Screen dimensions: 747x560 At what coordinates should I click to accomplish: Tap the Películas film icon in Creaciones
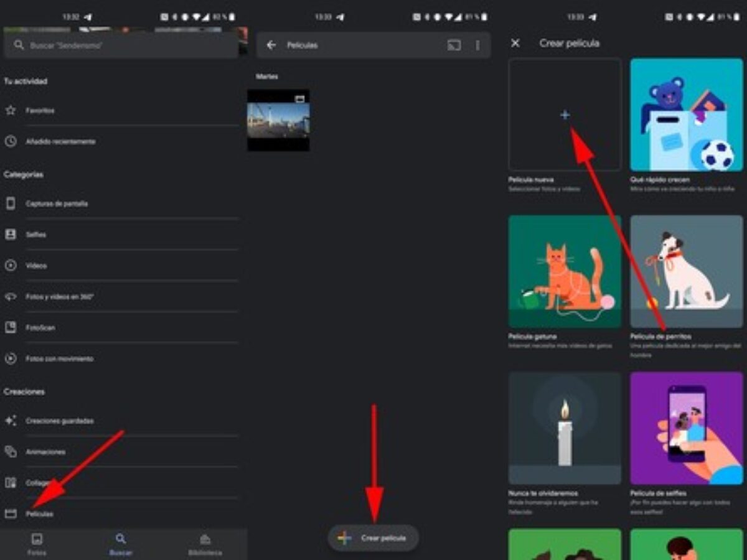(11, 514)
